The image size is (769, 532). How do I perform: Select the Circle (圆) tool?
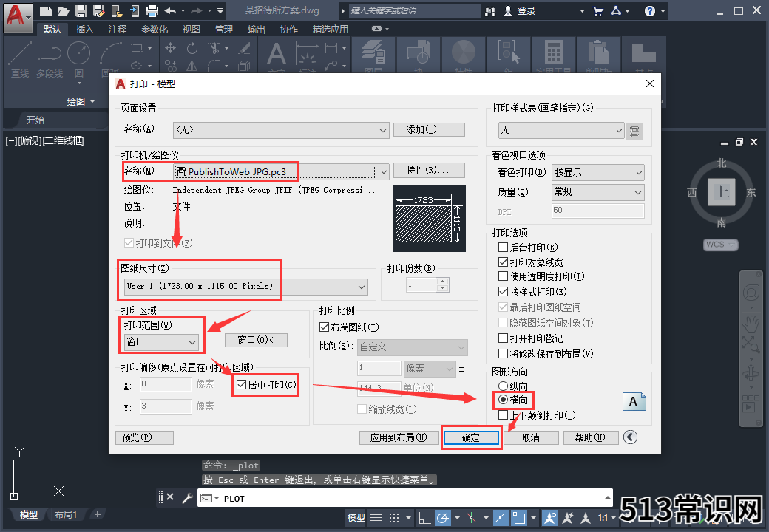pyautogui.click(x=79, y=60)
